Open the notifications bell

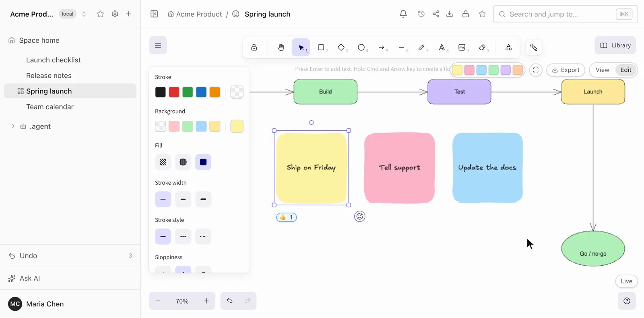403,14
